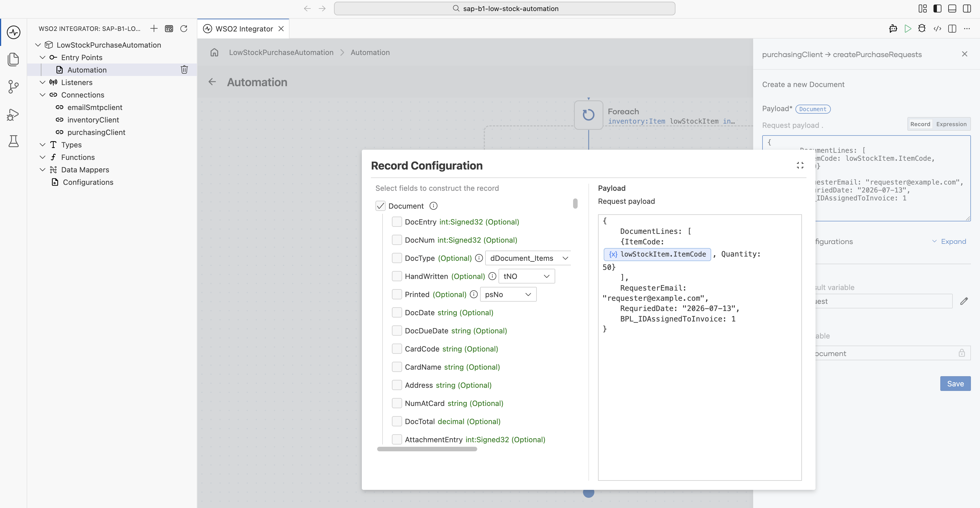
Task: Click the Run play icon in editor toolbar
Action: click(908, 29)
